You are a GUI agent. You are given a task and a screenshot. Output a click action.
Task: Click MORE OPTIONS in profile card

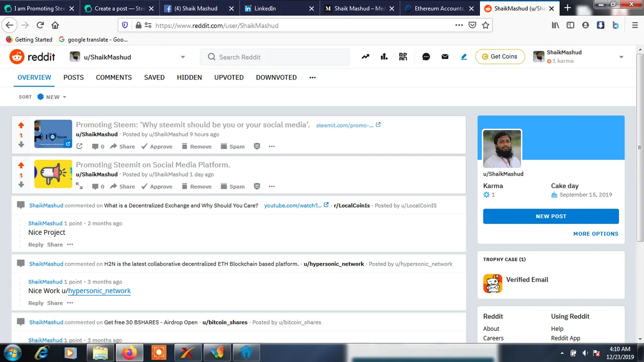coord(596,234)
